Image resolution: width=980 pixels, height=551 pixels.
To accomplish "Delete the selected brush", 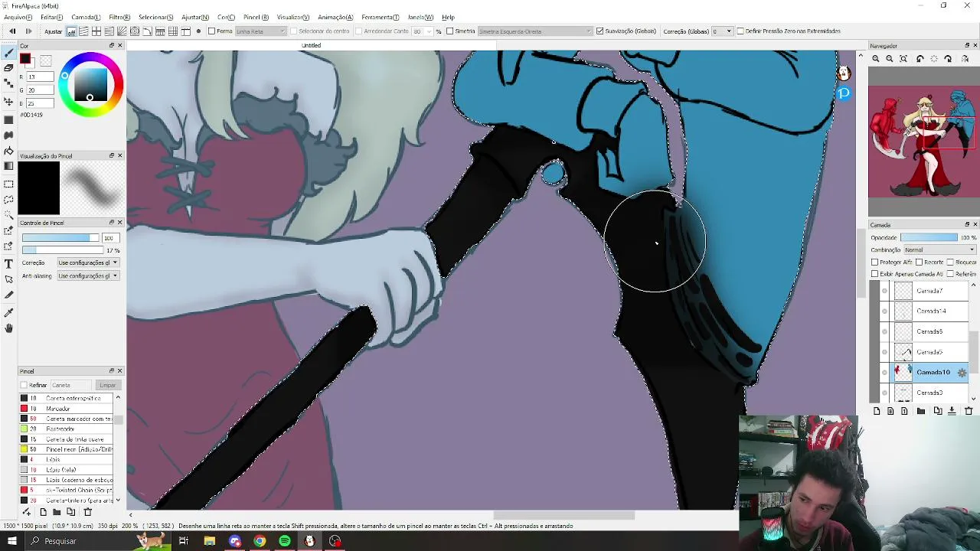I will click(x=87, y=512).
